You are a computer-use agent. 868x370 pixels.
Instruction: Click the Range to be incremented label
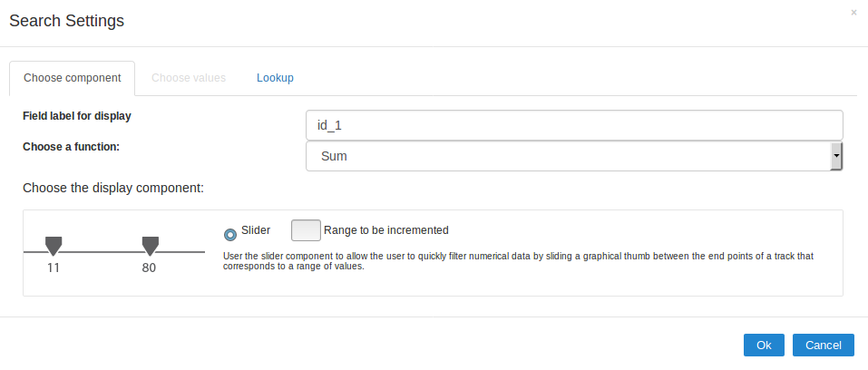tap(385, 230)
